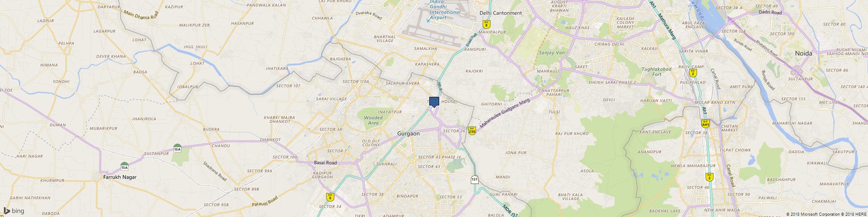Click the airport plane icon
This screenshot has height=217, width=868.
click(x=429, y=20)
